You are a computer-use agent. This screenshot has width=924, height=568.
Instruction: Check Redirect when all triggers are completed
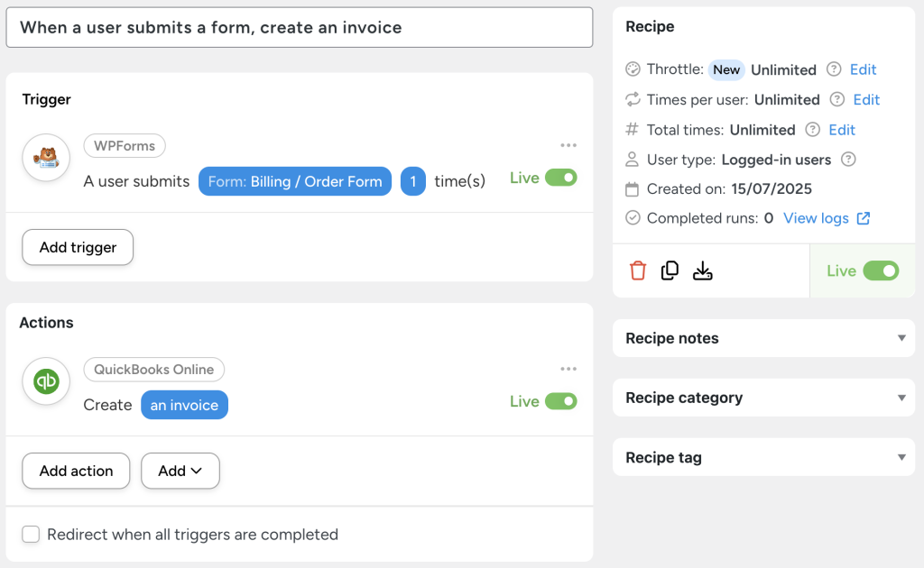click(31, 534)
